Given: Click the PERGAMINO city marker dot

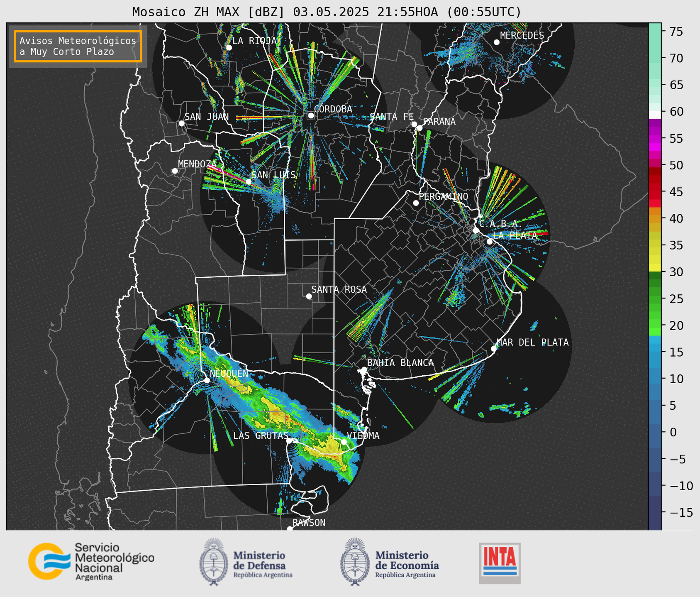Looking at the screenshot, I should (416, 203).
